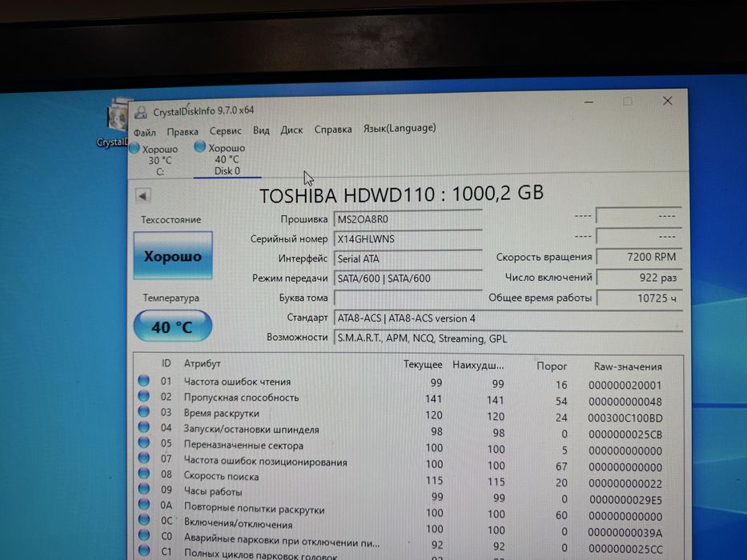
Task: Click status icon for attribute 09
Action: pyautogui.click(x=143, y=489)
